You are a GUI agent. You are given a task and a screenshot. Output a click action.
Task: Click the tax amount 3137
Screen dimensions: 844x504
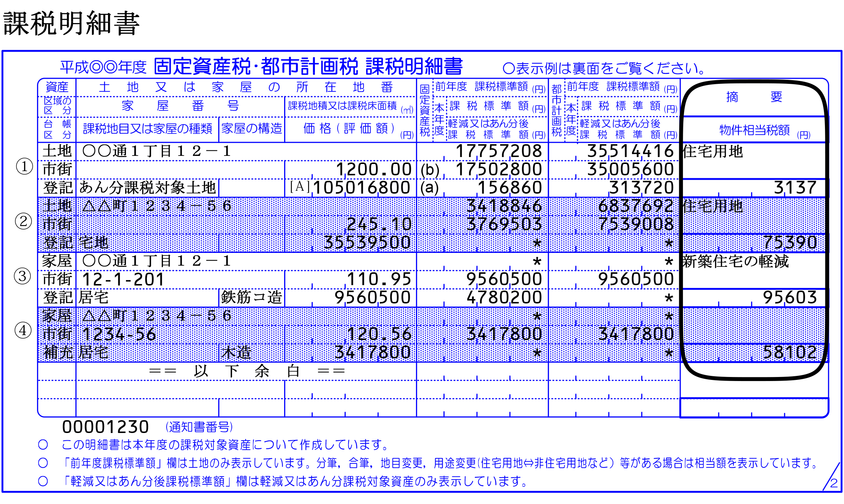click(x=795, y=188)
